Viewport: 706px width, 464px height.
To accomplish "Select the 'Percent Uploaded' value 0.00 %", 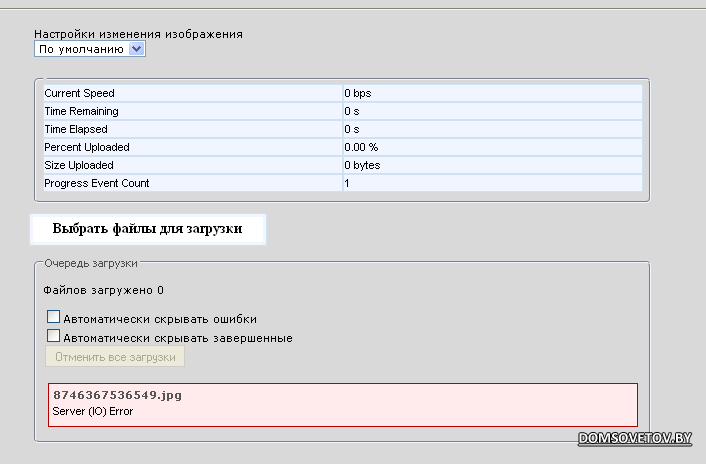I will pos(361,147).
